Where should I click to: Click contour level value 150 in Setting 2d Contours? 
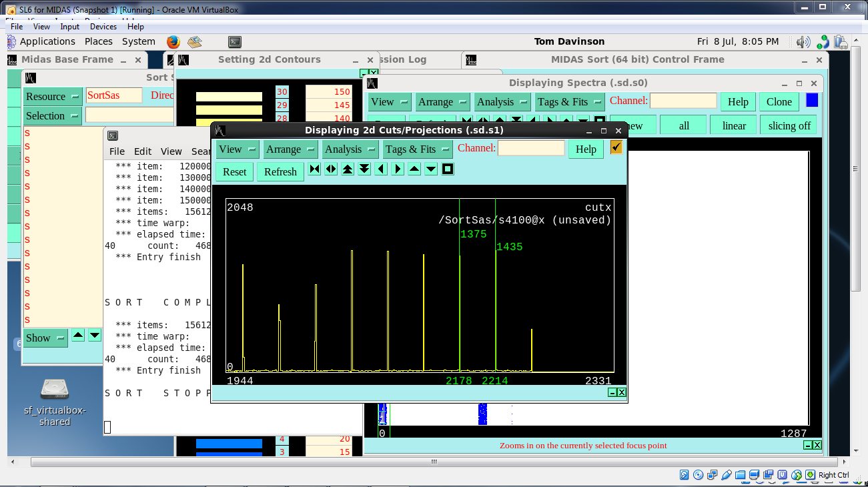tap(329, 92)
